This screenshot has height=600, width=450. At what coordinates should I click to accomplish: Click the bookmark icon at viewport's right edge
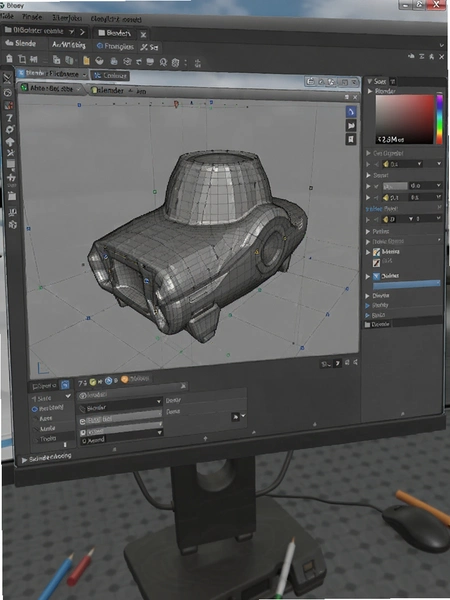351,139
